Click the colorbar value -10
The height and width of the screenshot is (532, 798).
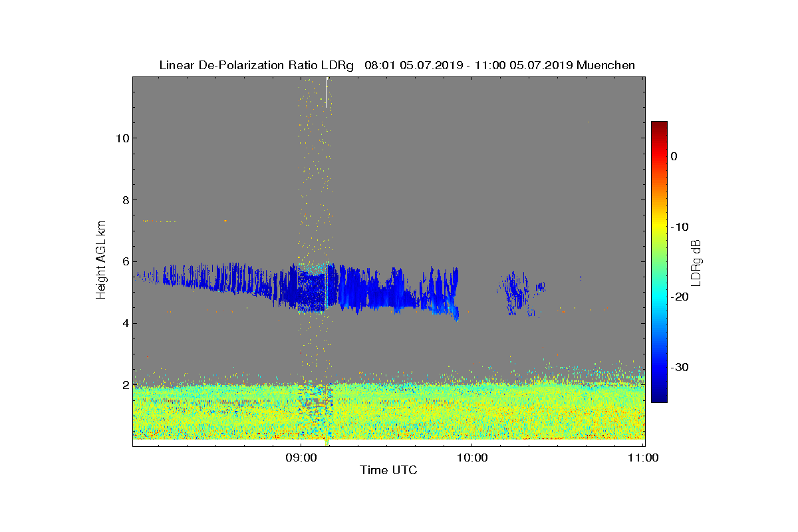(679, 227)
